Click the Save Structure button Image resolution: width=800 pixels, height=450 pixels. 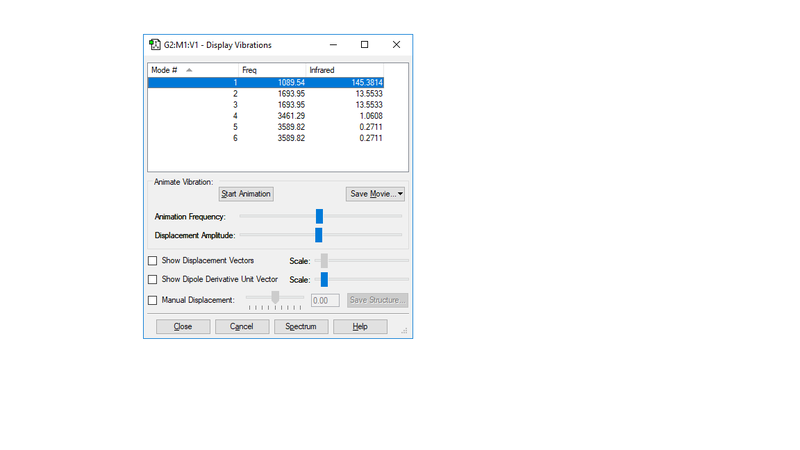378,300
